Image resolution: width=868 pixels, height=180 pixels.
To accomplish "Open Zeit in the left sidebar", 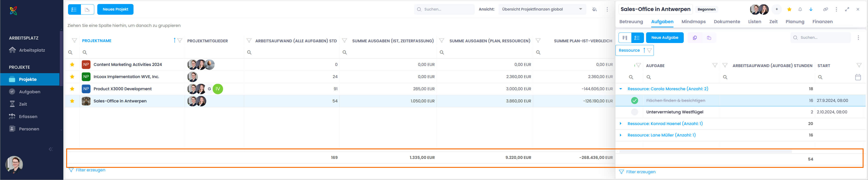I will tap(23, 104).
